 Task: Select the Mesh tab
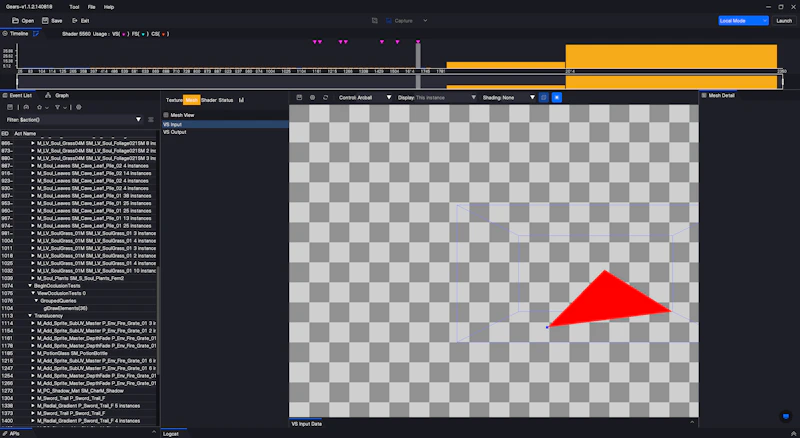(191, 100)
